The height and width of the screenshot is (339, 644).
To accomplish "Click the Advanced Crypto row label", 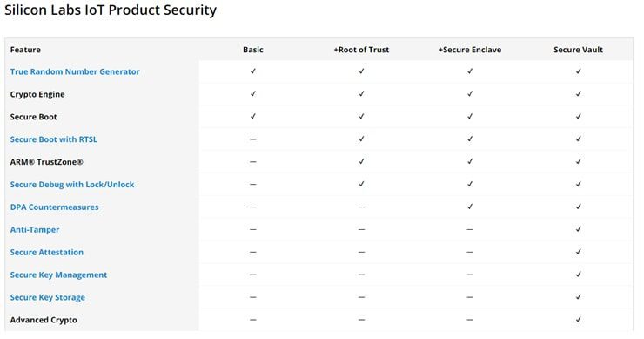I will coord(44,320).
